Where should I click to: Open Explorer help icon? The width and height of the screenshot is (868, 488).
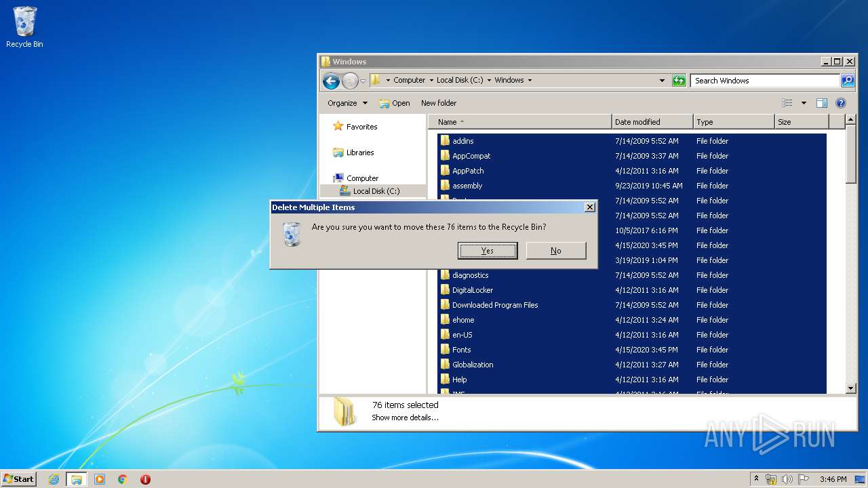(841, 103)
